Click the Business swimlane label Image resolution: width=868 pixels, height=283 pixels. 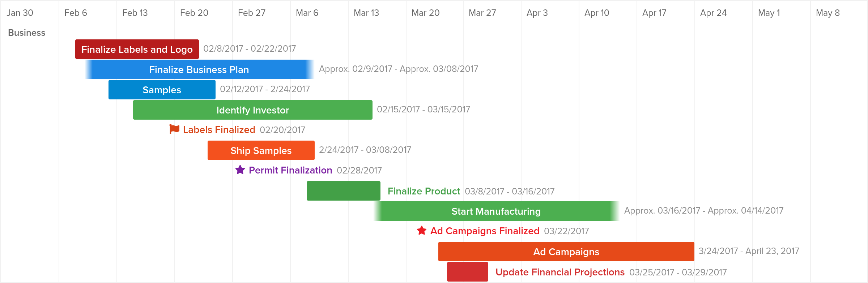coord(27,33)
